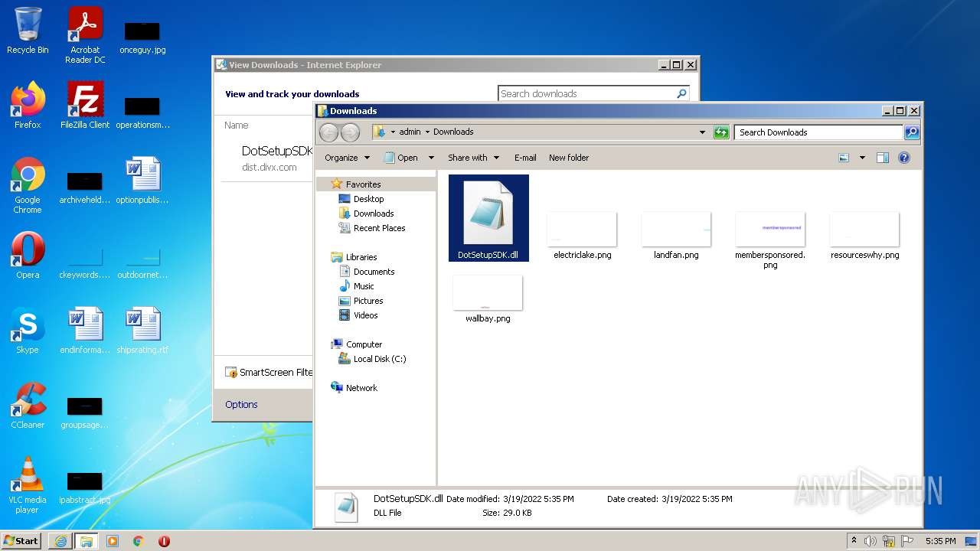The width and height of the screenshot is (980, 551).
Task: Select shipsrating.rtf desktop document
Action: click(142, 331)
